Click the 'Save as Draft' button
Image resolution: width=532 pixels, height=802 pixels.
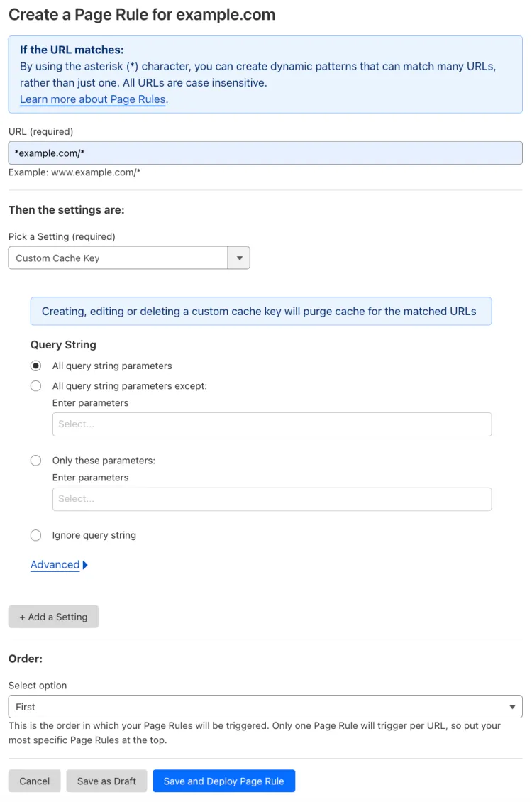pyautogui.click(x=106, y=781)
